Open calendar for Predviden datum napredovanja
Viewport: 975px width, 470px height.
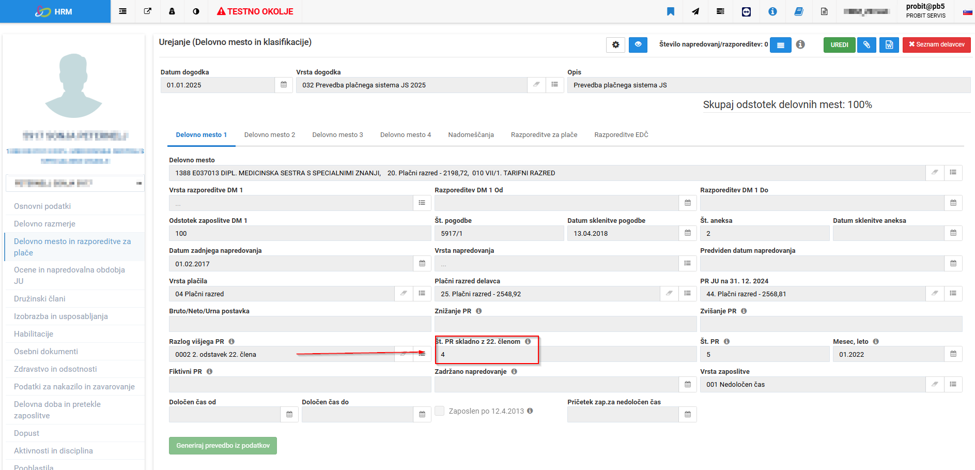click(x=954, y=263)
